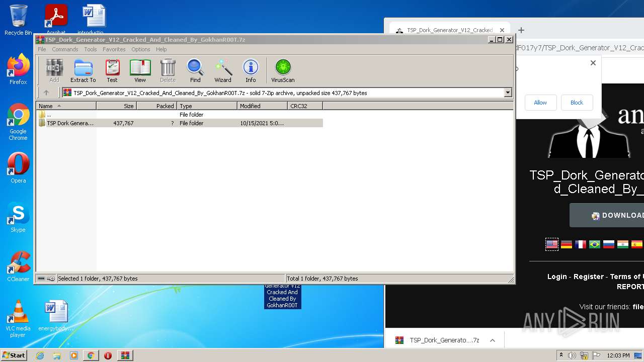Open Opera desktop shortcut
Screen dimensions: 644x362
(18, 168)
